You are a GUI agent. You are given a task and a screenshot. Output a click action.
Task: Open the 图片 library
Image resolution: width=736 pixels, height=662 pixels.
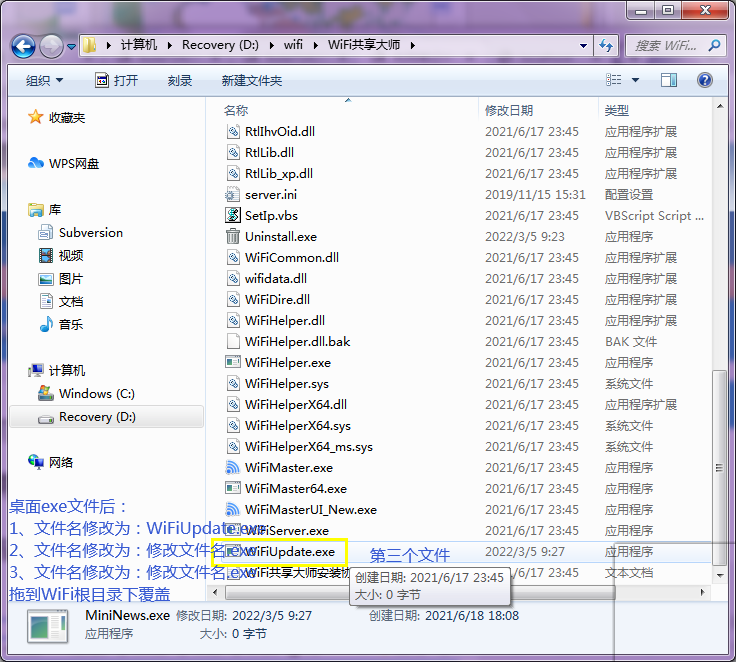pyautogui.click(x=61, y=279)
